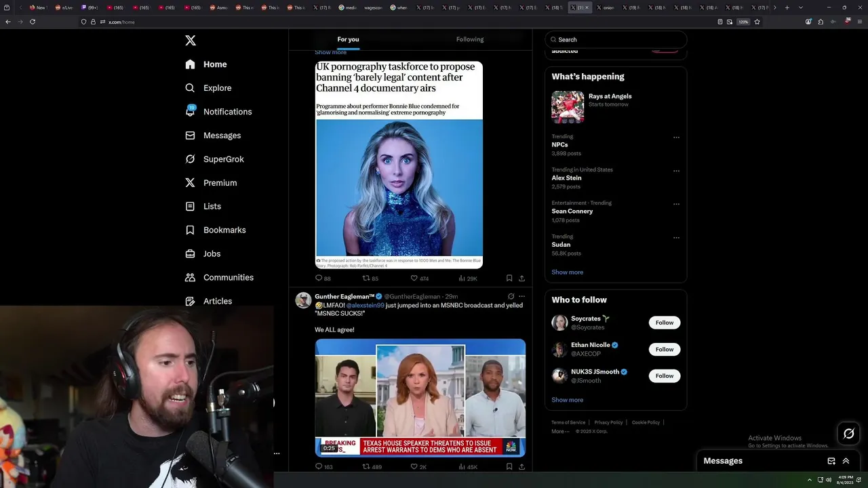Screen dimensions: 868x488
Task: Open more options for Sean Connery trend
Action: (676, 204)
